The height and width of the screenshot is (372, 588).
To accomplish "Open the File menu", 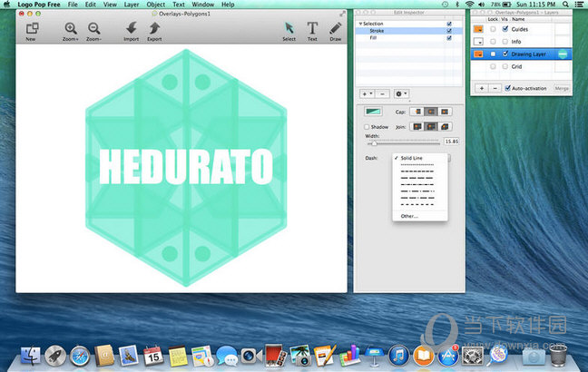I will pos(73,5).
